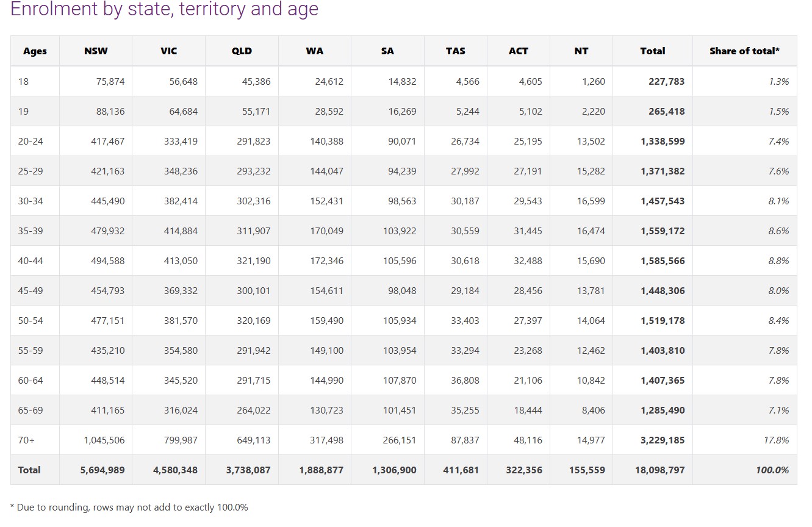This screenshot has height=527, width=812.
Task: Click the Ages column header
Action: coord(35,51)
